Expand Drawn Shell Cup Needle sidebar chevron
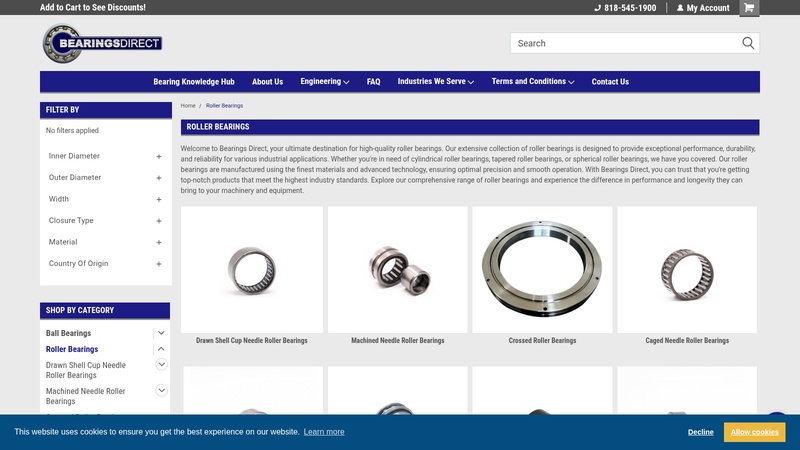Image resolution: width=800 pixels, height=450 pixels. point(161,364)
